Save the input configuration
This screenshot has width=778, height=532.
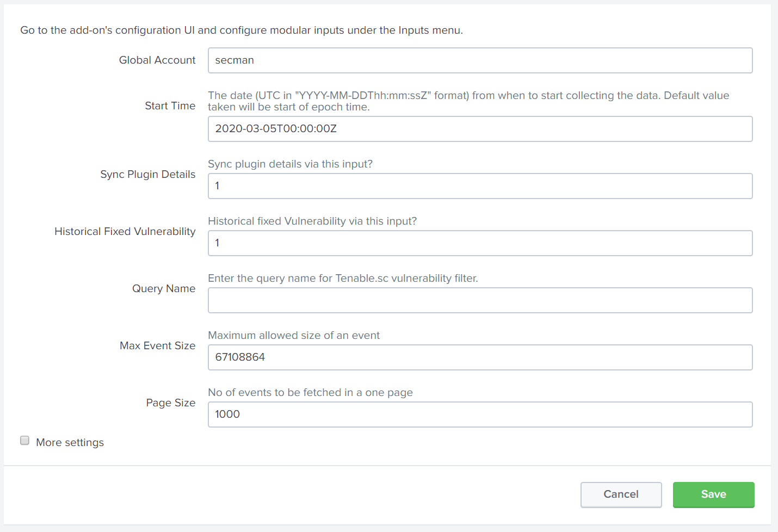pyautogui.click(x=713, y=494)
